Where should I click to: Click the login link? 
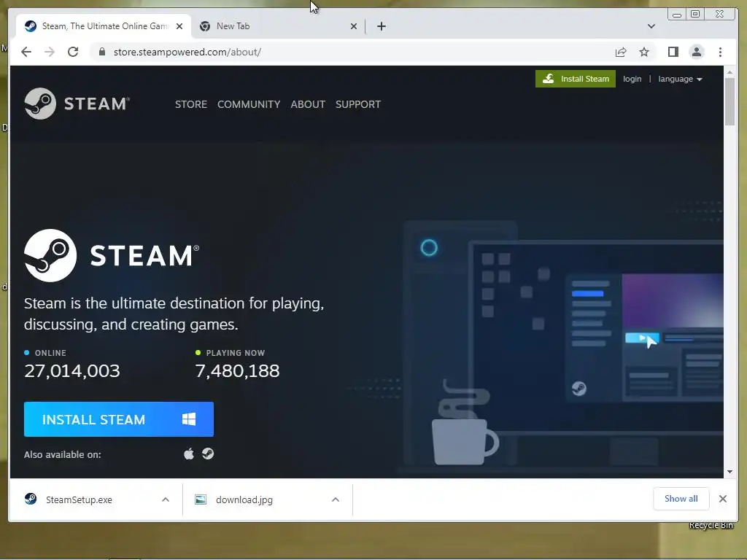pyautogui.click(x=632, y=79)
